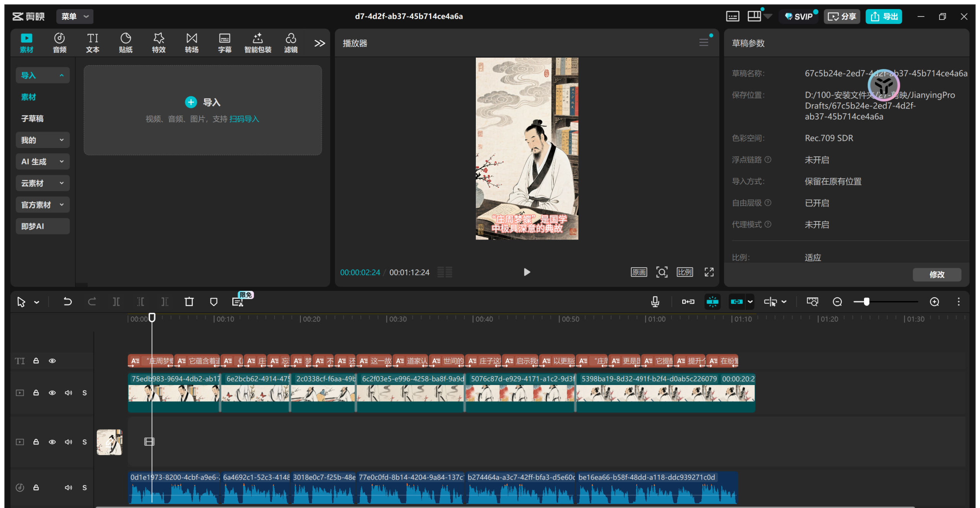Click the 修改 button in draft parameters
The width and height of the screenshot is (980, 508).
point(936,274)
